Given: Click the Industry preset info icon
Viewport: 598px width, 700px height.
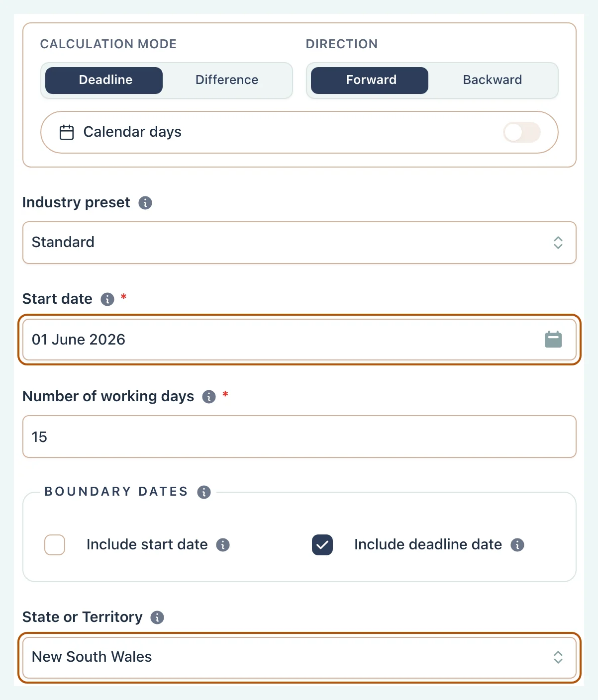Looking at the screenshot, I should [145, 203].
